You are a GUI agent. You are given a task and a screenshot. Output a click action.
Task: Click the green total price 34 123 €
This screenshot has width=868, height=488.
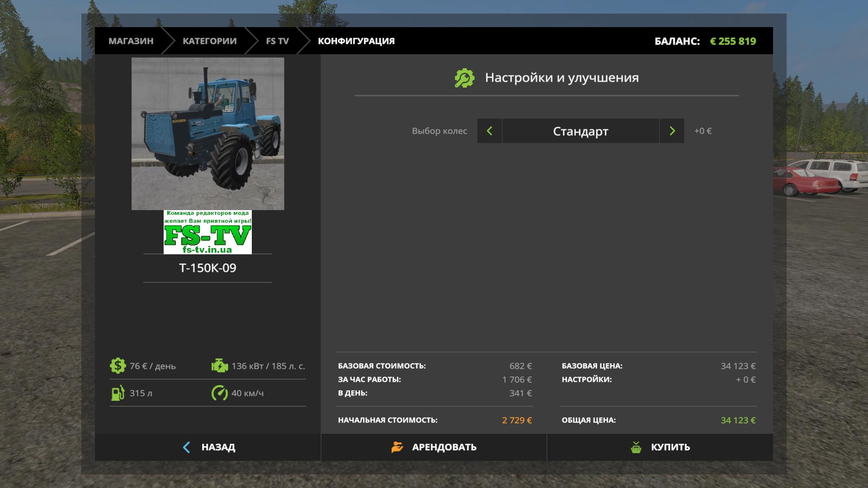(x=738, y=420)
